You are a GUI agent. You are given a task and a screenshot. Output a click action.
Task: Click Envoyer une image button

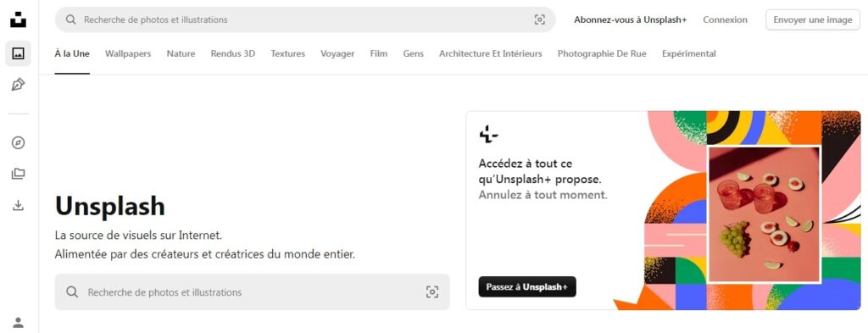(813, 20)
